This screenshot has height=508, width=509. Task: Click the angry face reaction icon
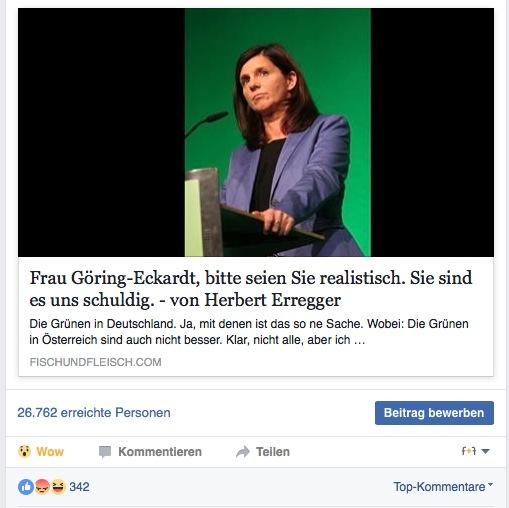click(x=42, y=487)
